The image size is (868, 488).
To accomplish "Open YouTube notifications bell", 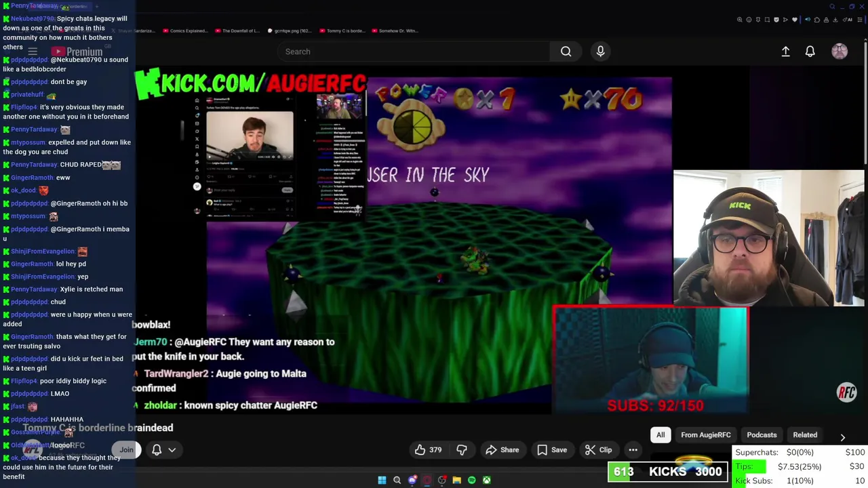I will coord(810,52).
